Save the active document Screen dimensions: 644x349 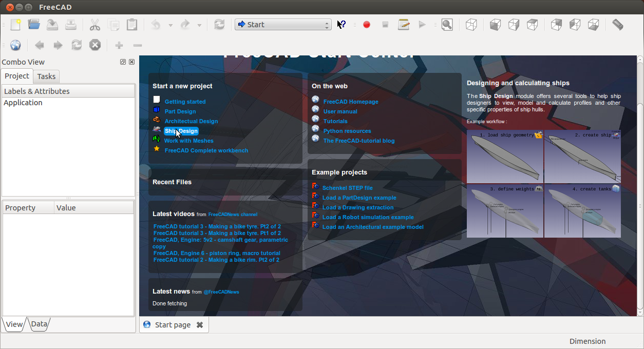click(52, 25)
